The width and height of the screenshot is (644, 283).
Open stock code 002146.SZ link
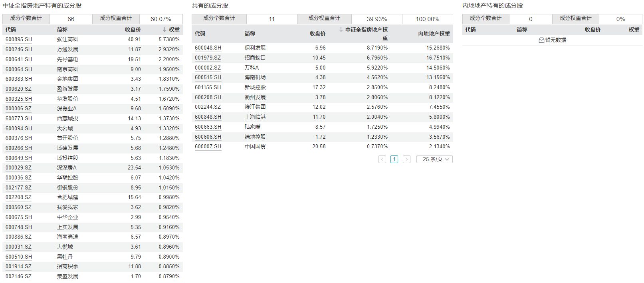18,276
